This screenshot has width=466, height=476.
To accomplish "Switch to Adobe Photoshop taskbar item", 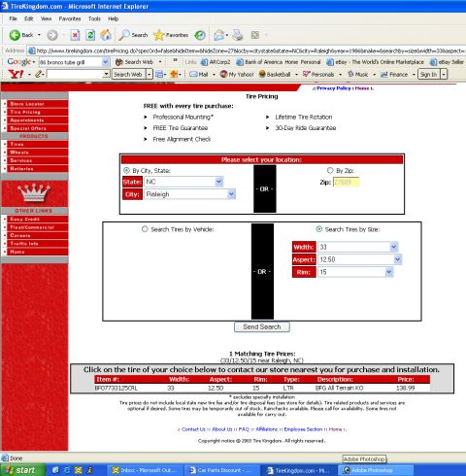I will [376, 470].
